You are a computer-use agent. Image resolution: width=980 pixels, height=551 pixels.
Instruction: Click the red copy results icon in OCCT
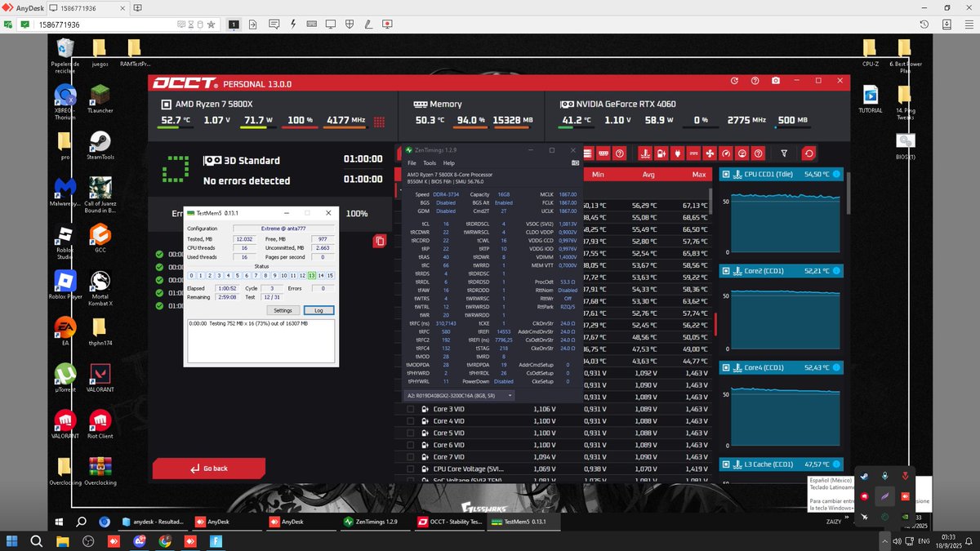(380, 241)
